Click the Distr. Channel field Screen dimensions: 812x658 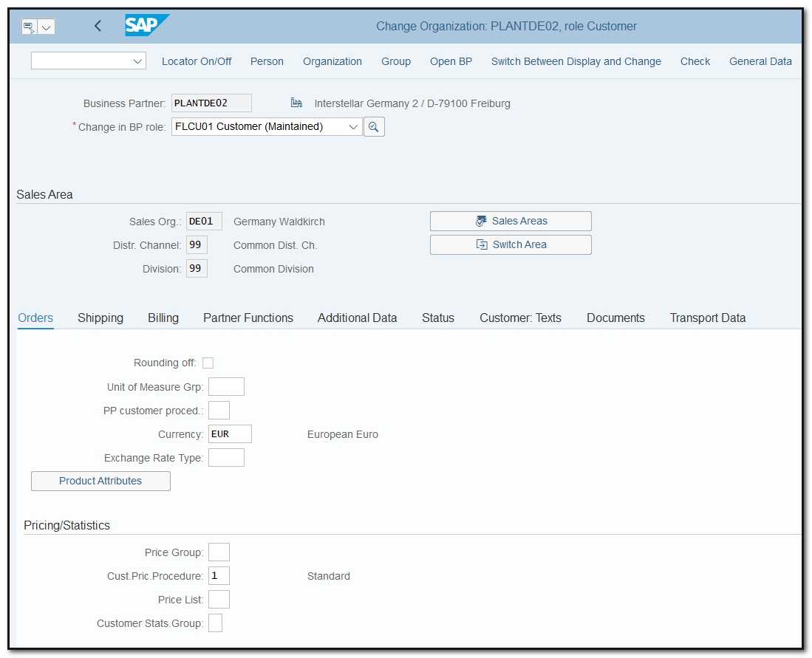coord(197,245)
